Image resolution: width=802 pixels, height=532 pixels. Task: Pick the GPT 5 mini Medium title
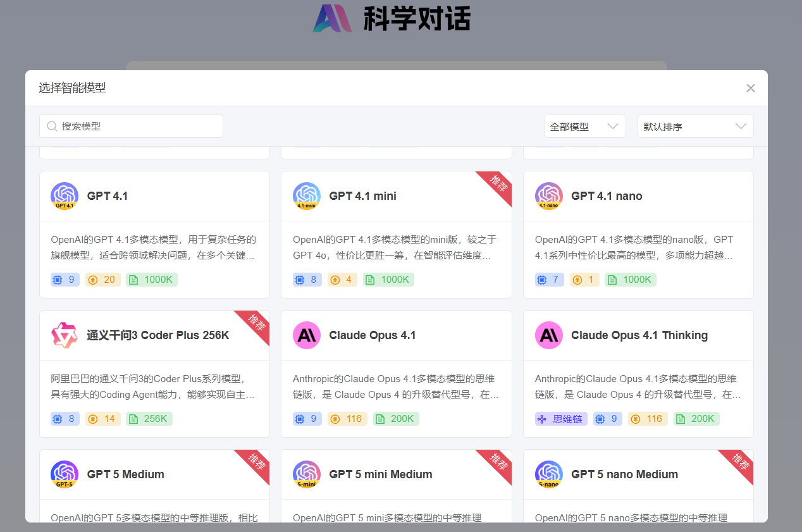381,474
